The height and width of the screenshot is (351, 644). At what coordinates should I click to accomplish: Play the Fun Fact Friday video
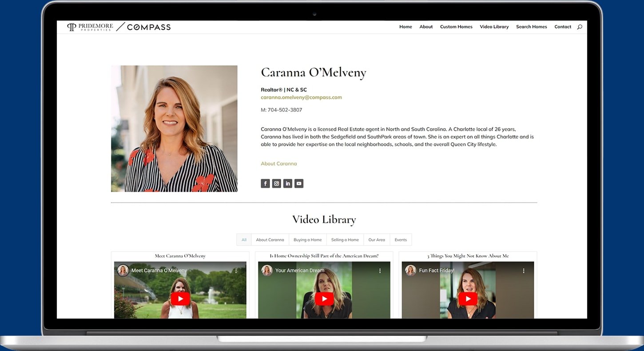click(468, 299)
